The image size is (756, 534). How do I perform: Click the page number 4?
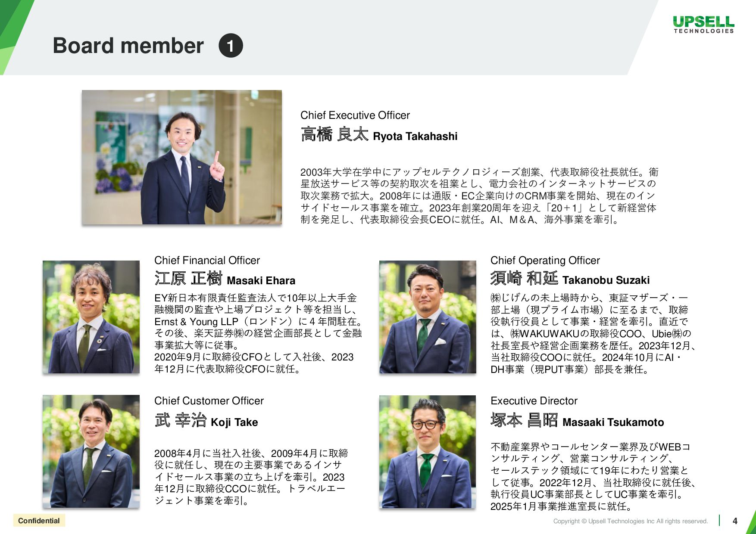tap(735, 521)
